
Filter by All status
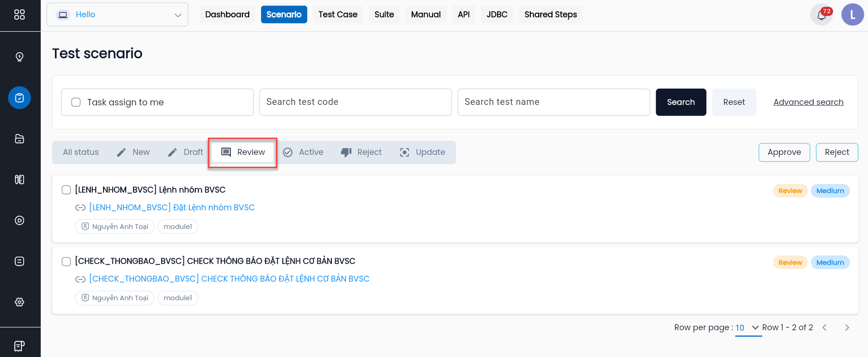[x=81, y=152]
